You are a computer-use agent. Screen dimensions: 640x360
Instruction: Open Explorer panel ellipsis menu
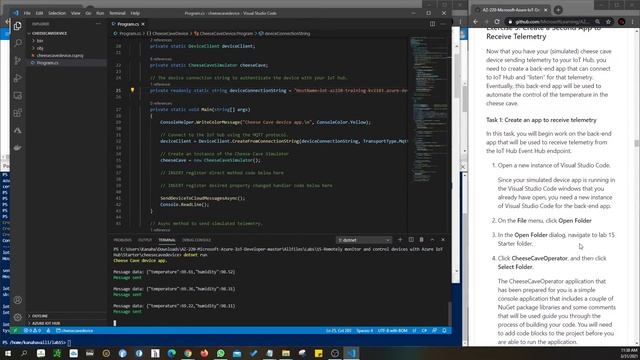(98, 24)
